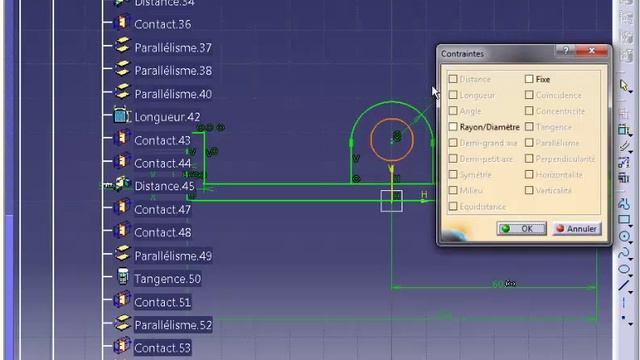Click the Tangence.50 tree icon

122,277
